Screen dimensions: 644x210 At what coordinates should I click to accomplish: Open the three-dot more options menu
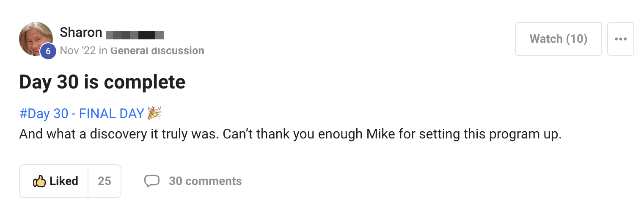620,39
